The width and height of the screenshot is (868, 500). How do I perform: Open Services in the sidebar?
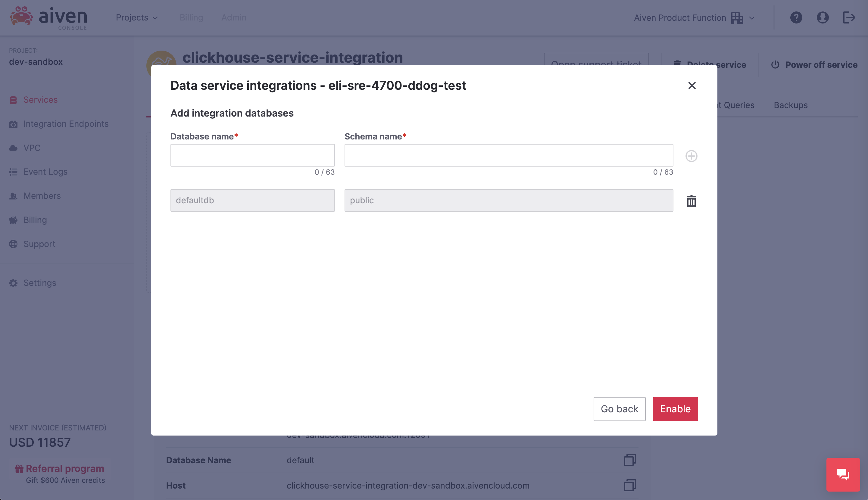pyautogui.click(x=40, y=100)
